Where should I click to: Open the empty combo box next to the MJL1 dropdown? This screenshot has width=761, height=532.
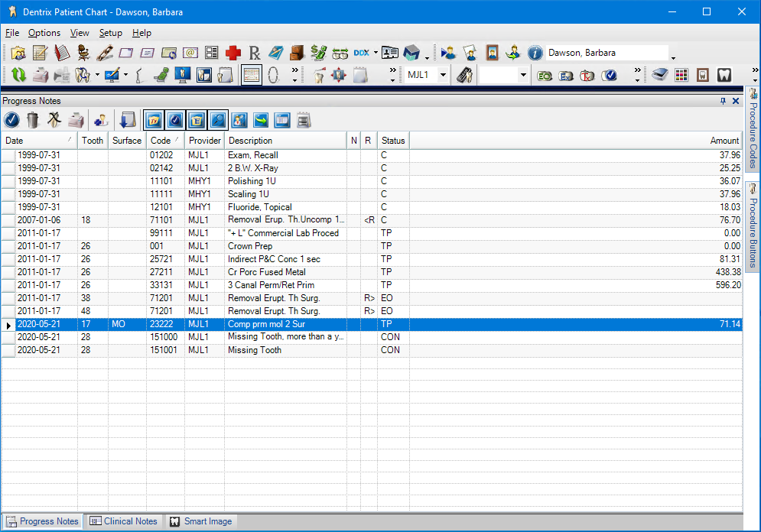pyautogui.click(x=523, y=75)
